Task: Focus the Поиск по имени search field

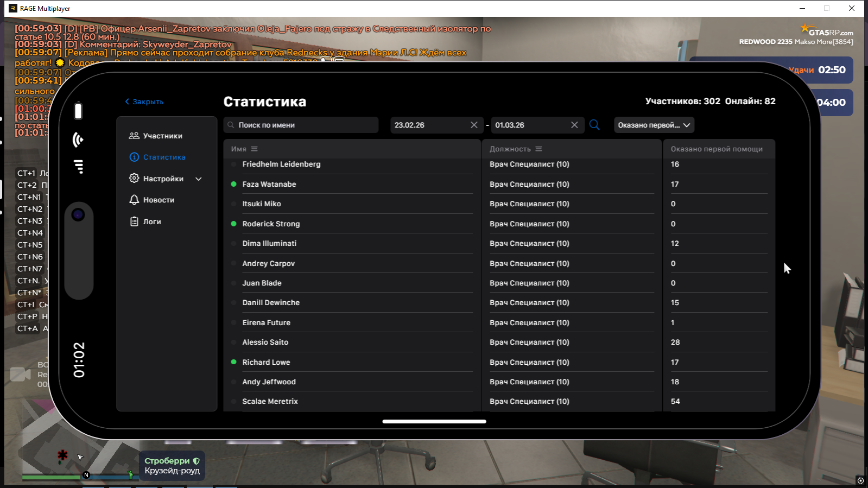Action: [x=301, y=125]
